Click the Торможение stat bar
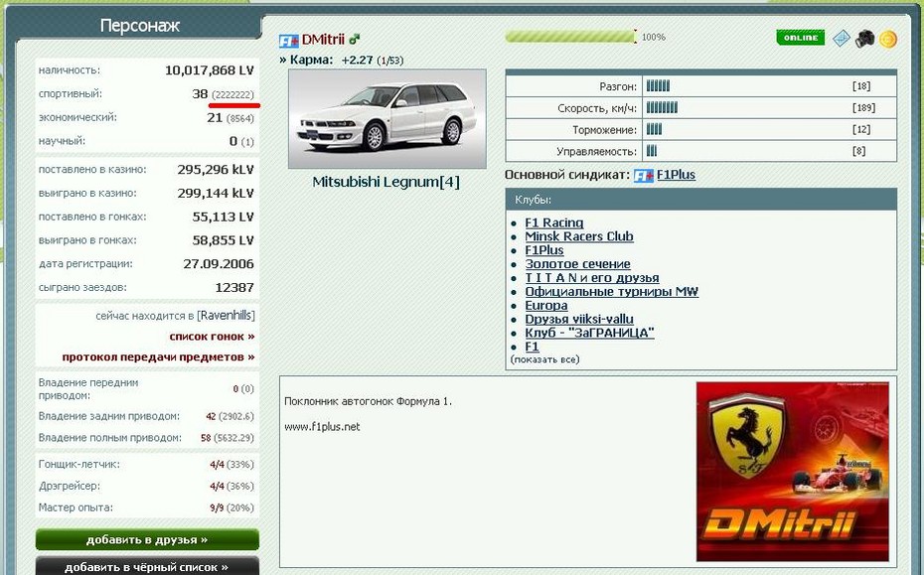 [x=654, y=129]
